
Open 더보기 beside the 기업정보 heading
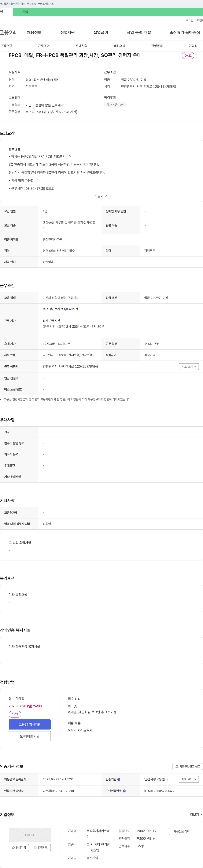tap(196, 814)
